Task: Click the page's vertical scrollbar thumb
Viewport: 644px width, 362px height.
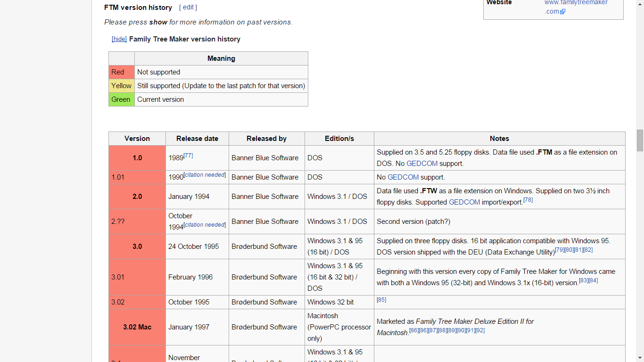Action: click(640, 140)
